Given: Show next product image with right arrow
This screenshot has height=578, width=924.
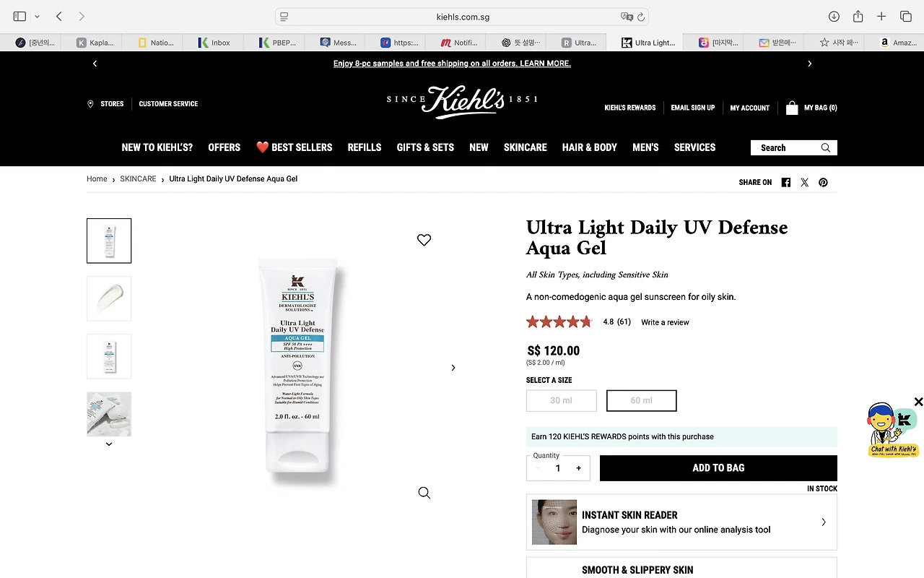Looking at the screenshot, I should tap(453, 368).
